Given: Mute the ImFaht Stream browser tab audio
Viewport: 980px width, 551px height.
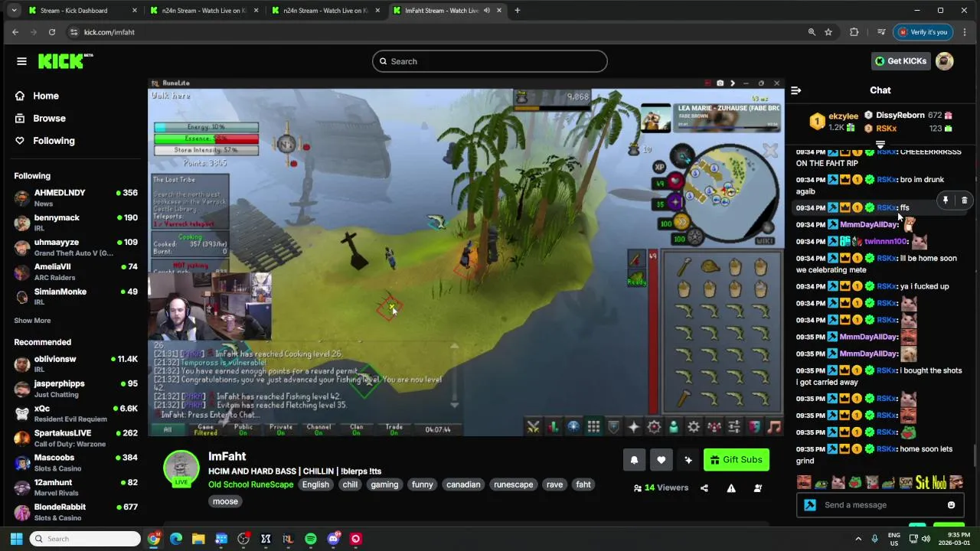Looking at the screenshot, I should [486, 11].
